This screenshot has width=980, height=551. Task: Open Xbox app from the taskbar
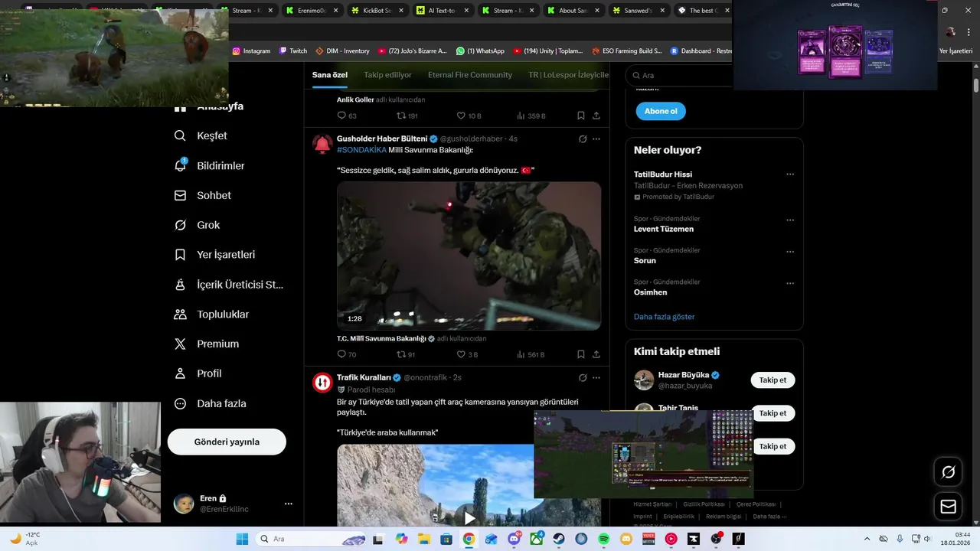point(536,539)
